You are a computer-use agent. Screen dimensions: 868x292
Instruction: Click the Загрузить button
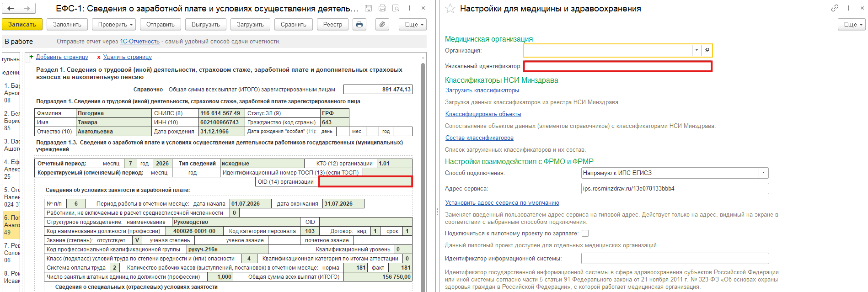tap(250, 24)
